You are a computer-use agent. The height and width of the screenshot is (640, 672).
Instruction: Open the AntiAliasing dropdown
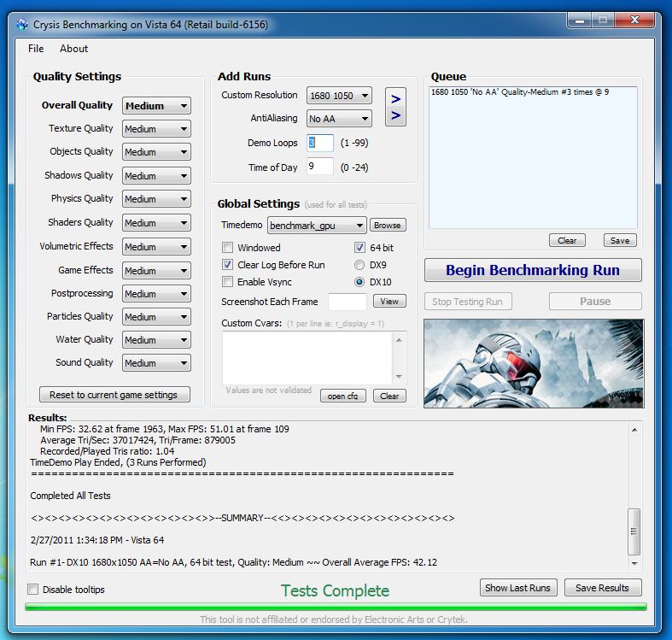339,119
